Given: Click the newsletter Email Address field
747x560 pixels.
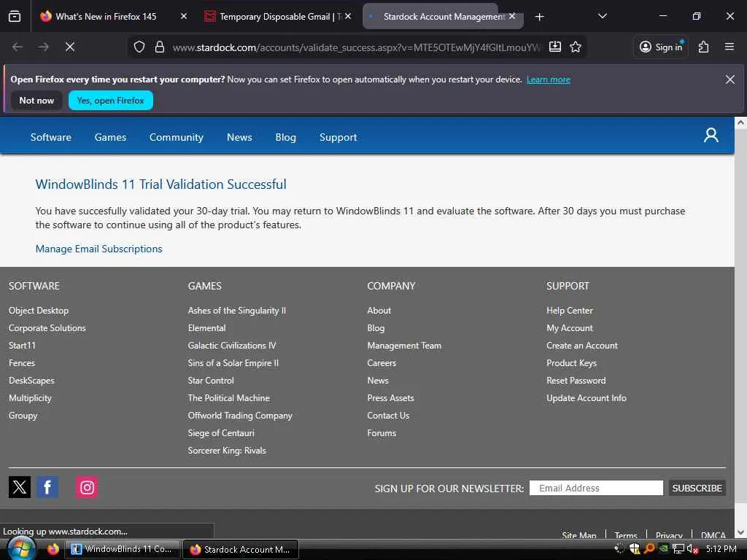Looking at the screenshot, I should 596,488.
